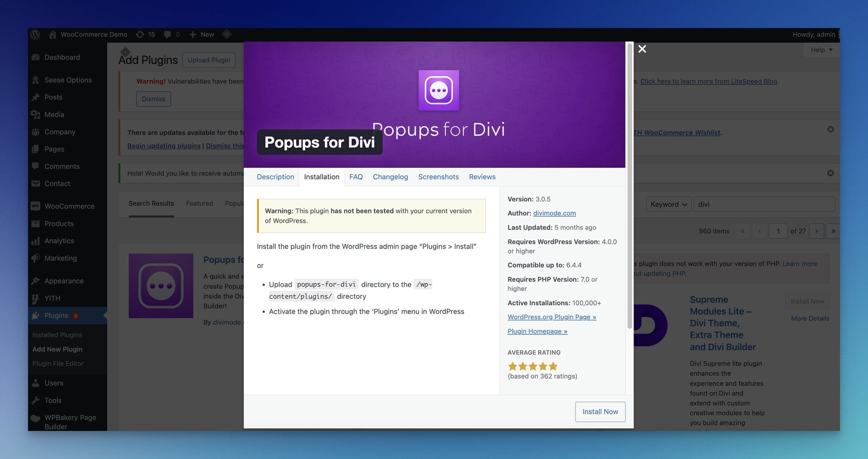Open YITH WooCommerce Wishlist link
This screenshot has width=868, height=459.
(677, 133)
